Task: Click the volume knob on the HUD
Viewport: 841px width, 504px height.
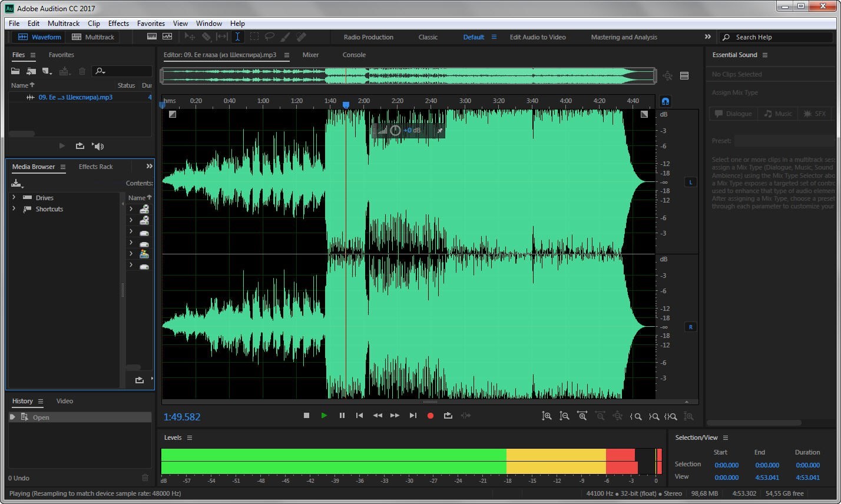Action: tap(395, 130)
